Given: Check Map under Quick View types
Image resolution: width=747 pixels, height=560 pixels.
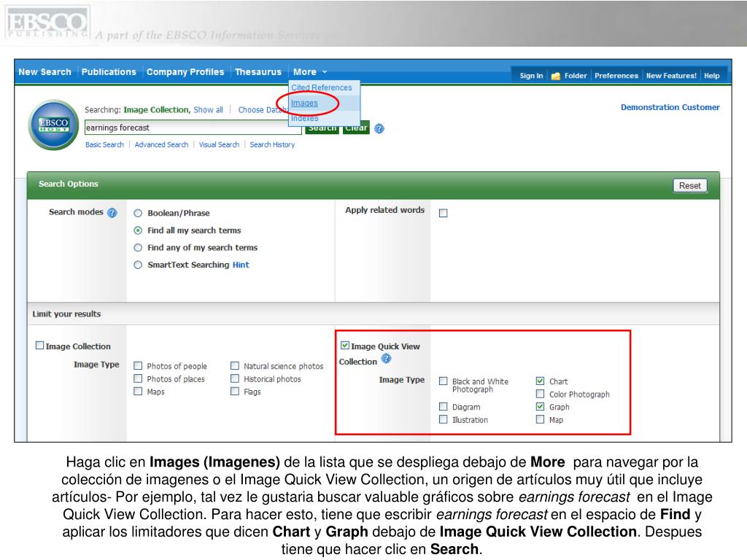Looking at the screenshot, I should 541,419.
